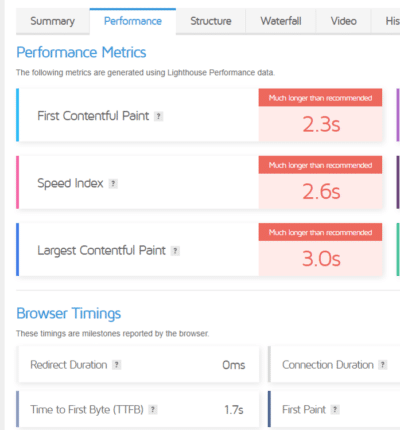Go to the Video tab
This screenshot has height=430, width=400.
343,21
